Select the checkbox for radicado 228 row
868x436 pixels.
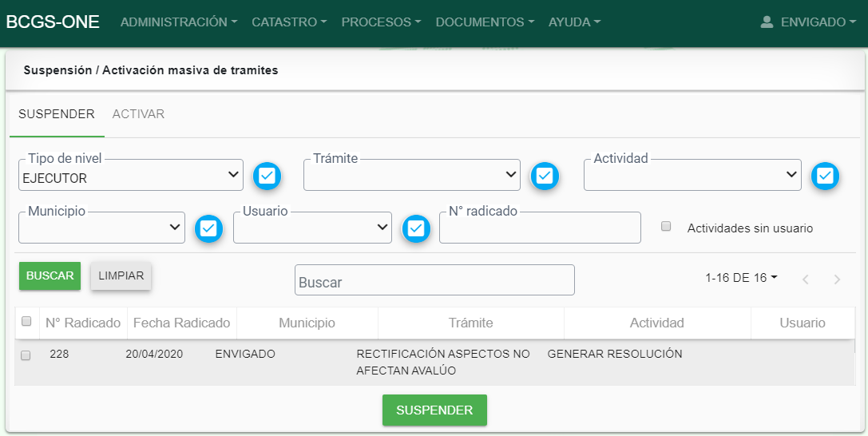26,355
